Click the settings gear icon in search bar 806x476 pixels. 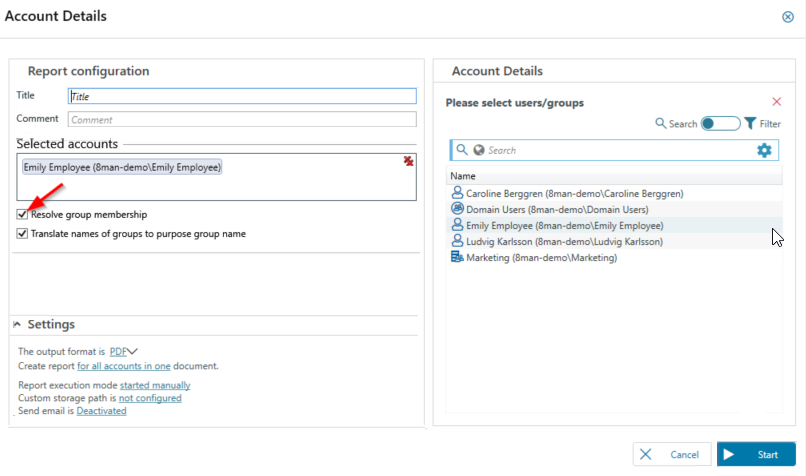click(x=764, y=150)
